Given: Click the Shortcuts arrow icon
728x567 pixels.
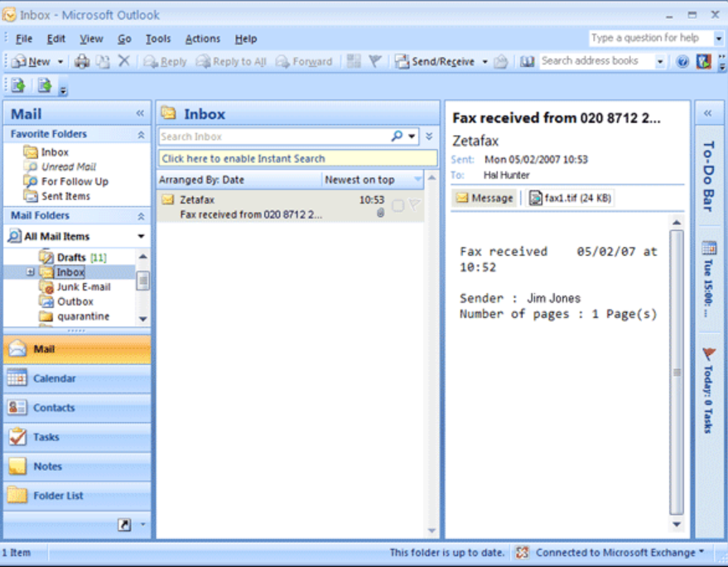Looking at the screenshot, I should 124,524.
